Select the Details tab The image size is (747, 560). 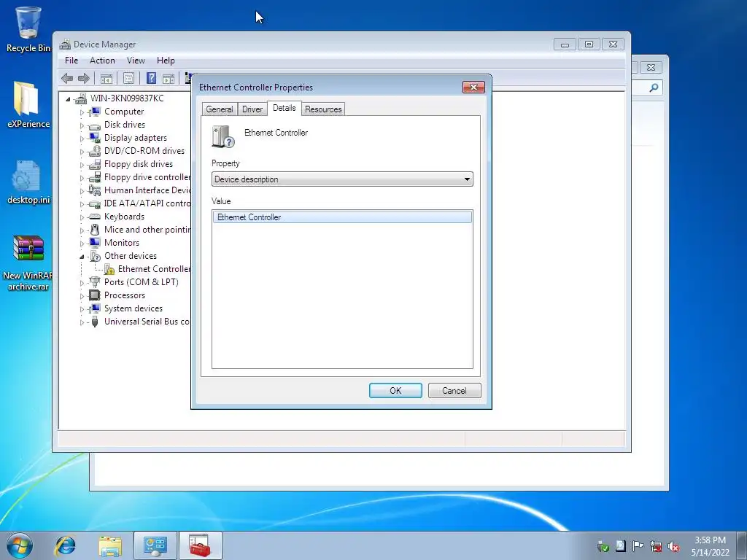pos(285,108)
